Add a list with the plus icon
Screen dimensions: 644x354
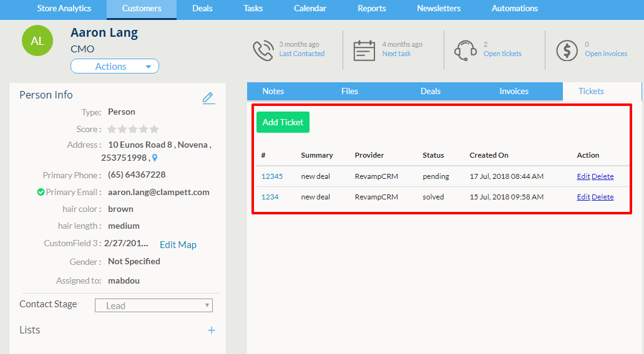coord(212,330)
